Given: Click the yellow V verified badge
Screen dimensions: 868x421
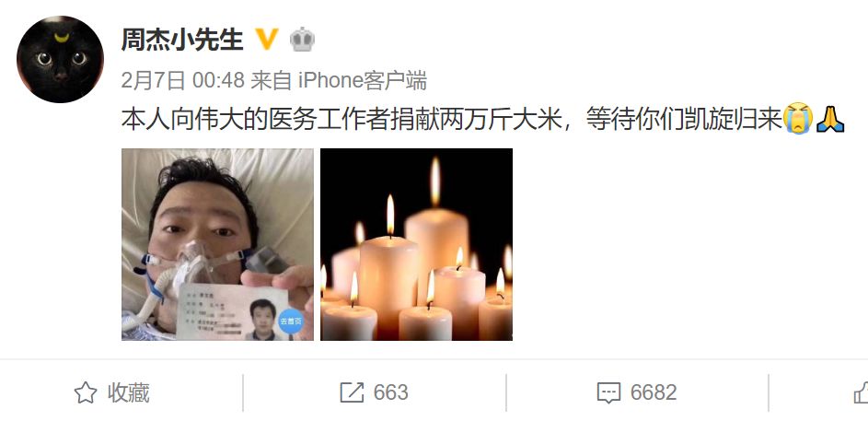Looking at the screenshot, I should 266,40.
